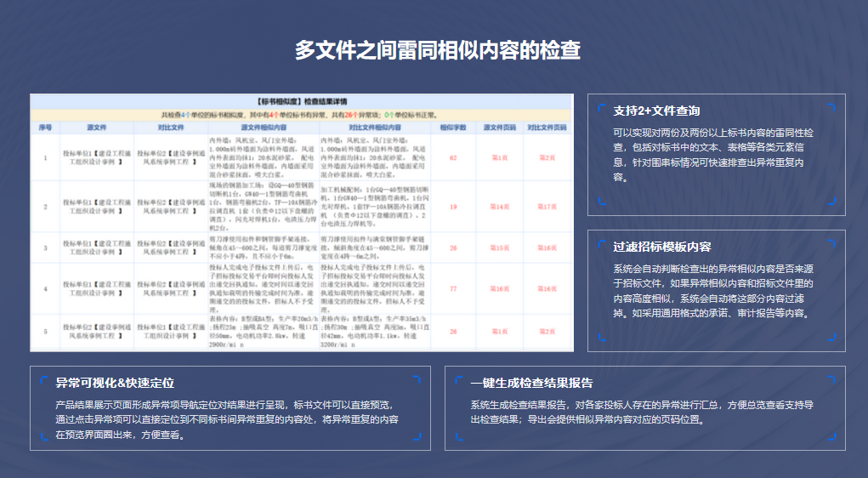Click the 对比文件 column header
This screenshot has height=478, width=868.
(x=171, y=128)
